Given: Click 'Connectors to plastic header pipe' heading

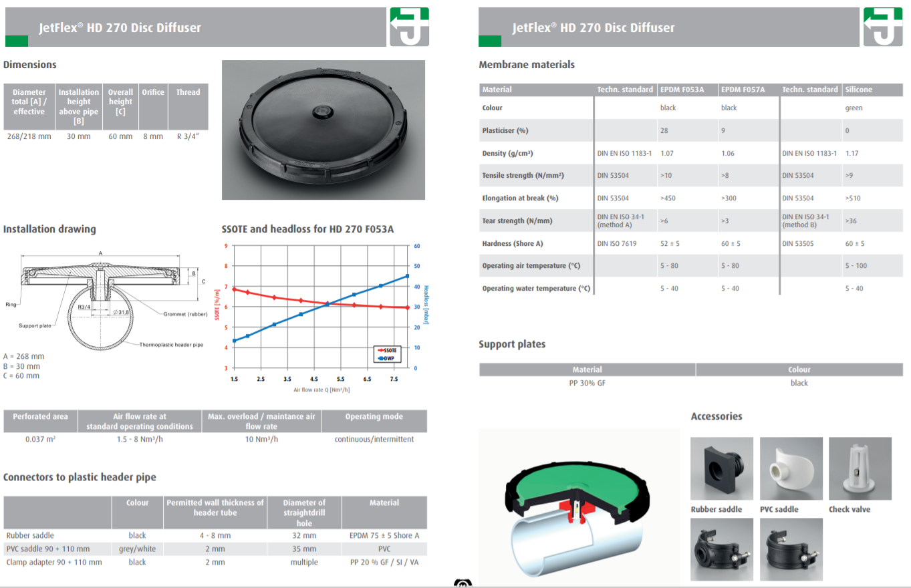Looking at the screenshot, I should [x=80, y=477].
